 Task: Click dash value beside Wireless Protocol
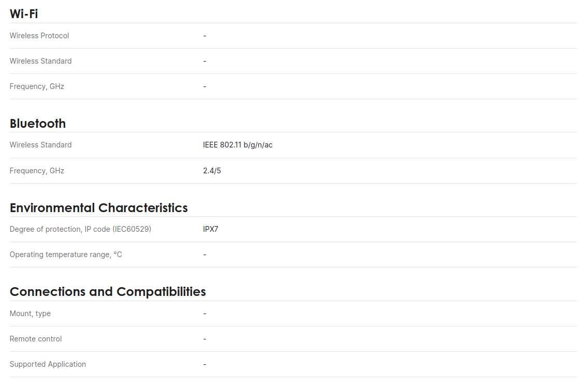tap(205, 36)
